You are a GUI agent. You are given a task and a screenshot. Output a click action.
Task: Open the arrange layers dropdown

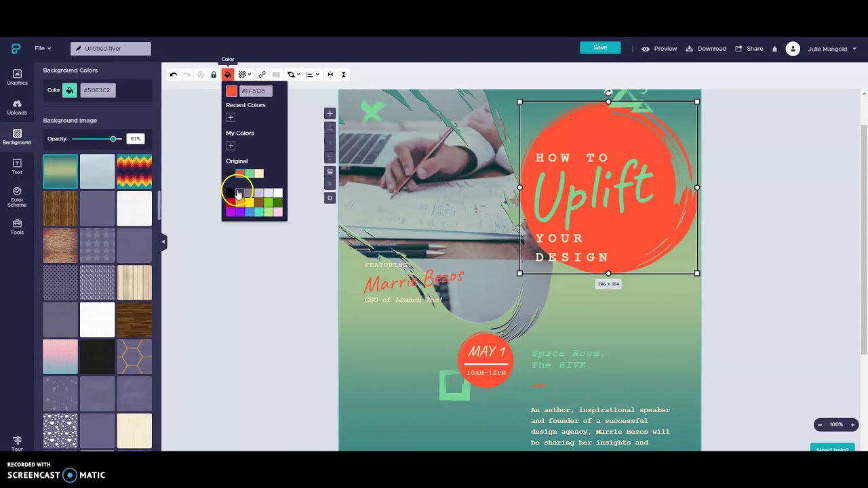tap(294, 75)
